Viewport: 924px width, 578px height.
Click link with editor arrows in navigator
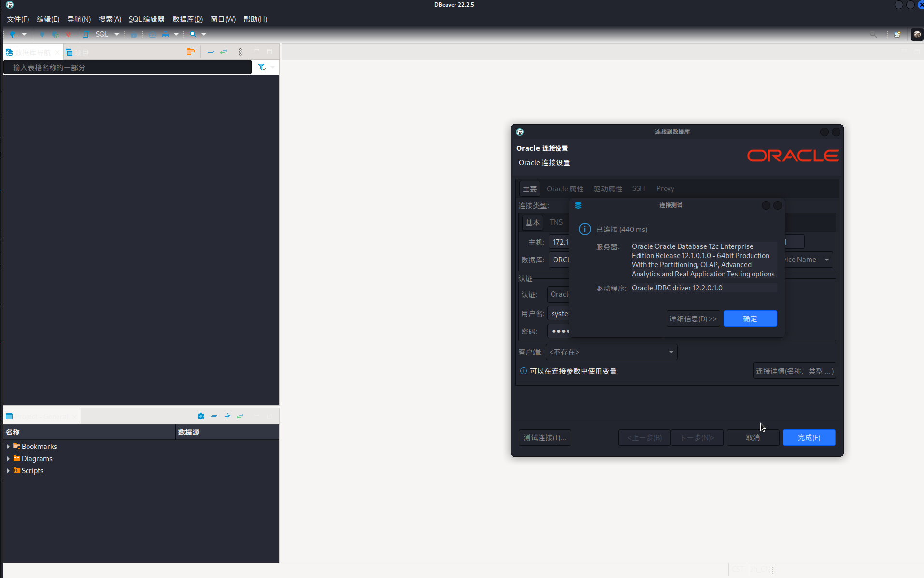coord(224,52)
